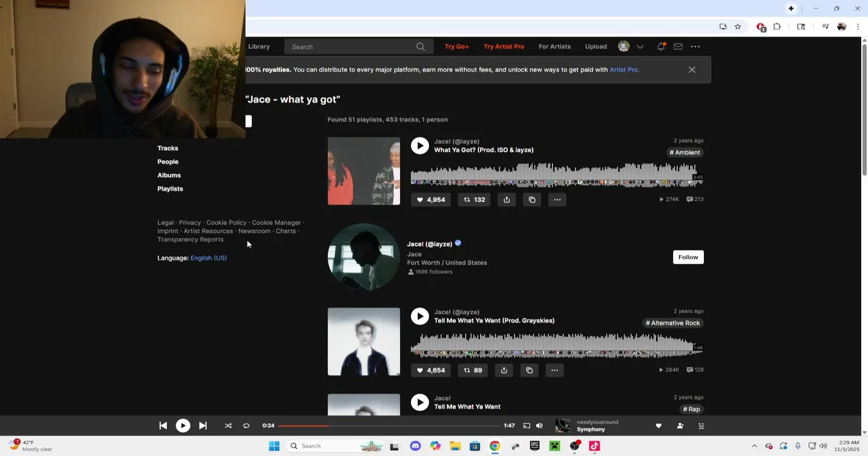This screenshot has height=456, width=868.
Task: Play Tell Me What Ya Want (Prod. Grayskies)
Action: pos(420,316)
